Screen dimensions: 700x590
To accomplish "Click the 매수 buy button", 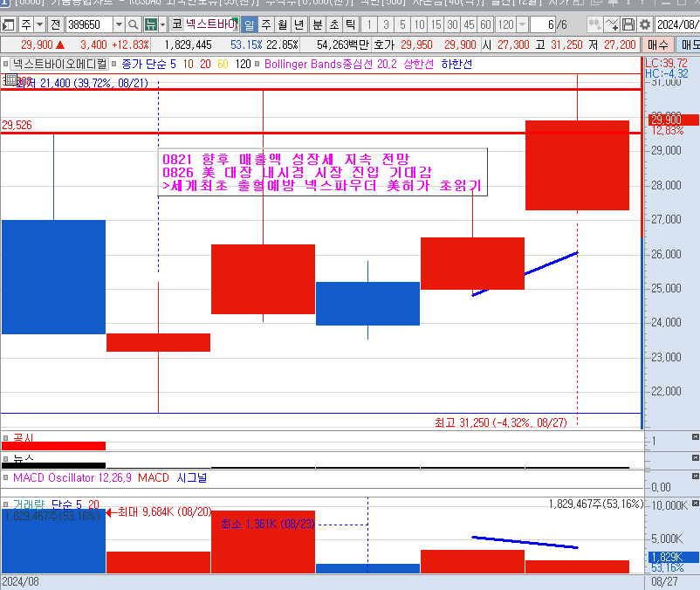I will click(x=659, y=45).
